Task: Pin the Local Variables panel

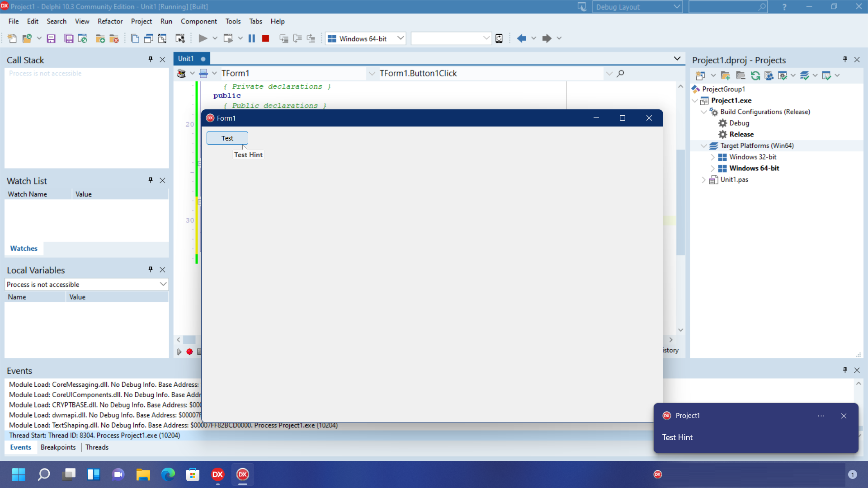Action: tap(151, 269)
